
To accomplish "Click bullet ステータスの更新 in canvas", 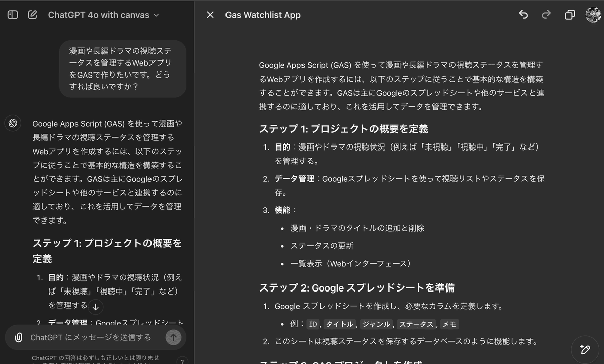I will pyautogui.click(x=322, y=246).
